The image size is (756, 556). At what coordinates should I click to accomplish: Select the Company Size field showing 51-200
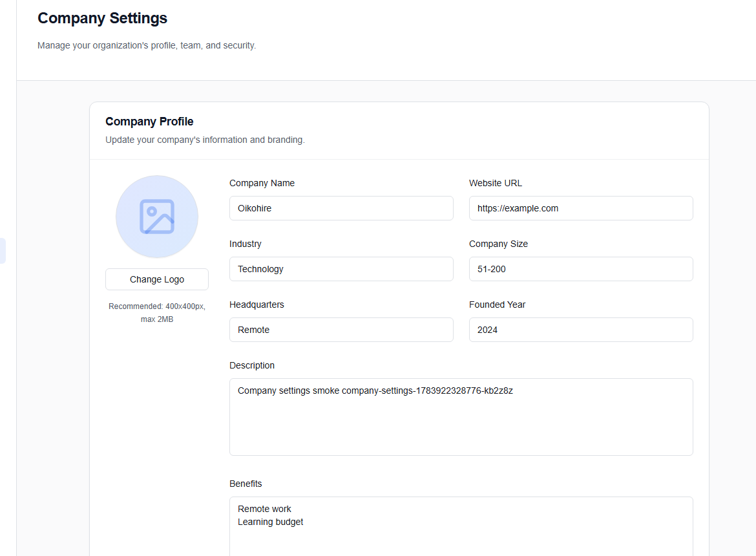pos(580,269)
